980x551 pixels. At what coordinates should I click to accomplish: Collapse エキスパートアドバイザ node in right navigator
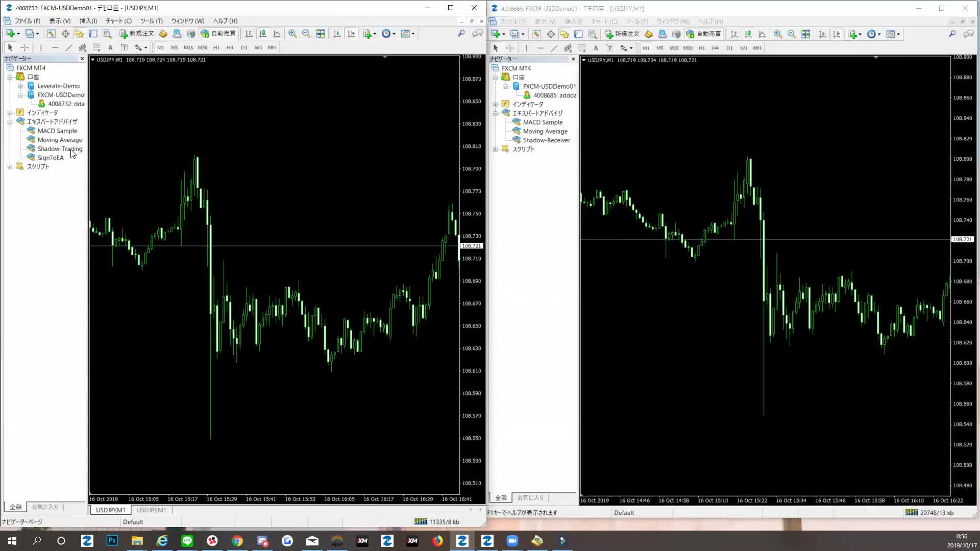coord(495,113)
